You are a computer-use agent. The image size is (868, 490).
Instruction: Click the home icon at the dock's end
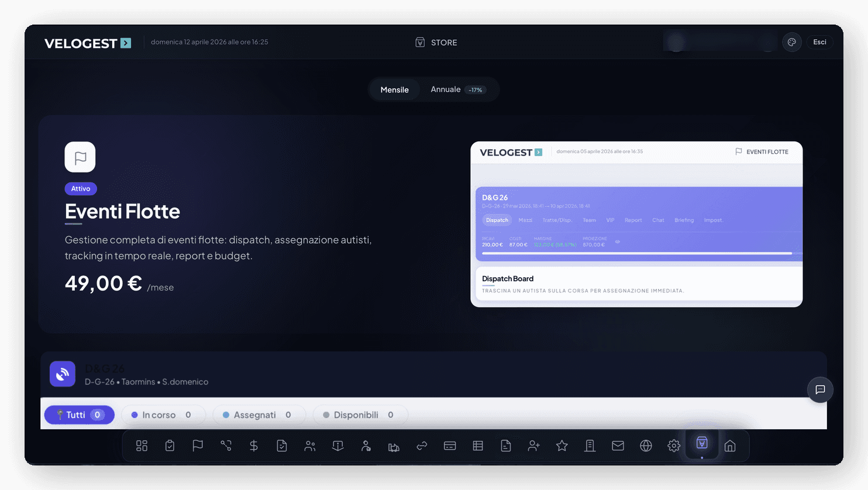(x=729, y=446)
